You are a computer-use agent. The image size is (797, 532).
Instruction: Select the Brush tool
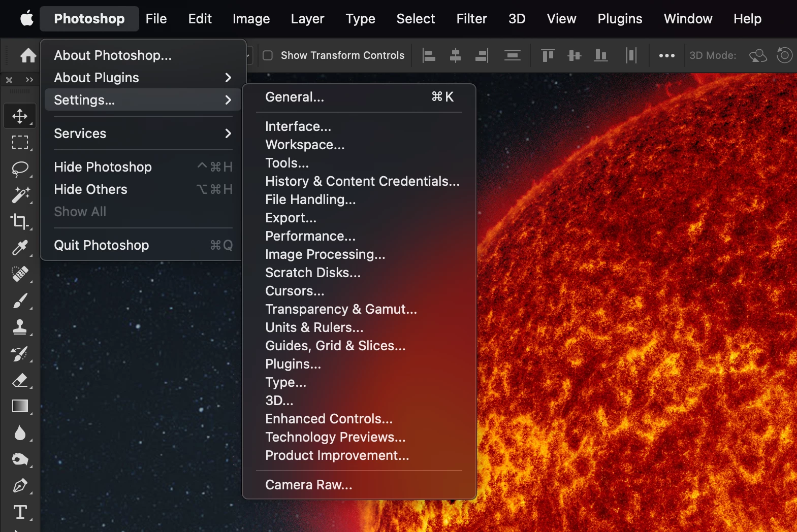tap(20, 301)
